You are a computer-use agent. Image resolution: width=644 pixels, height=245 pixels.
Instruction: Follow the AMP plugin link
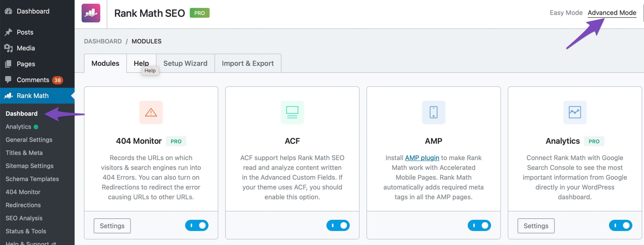click(422, 158)
